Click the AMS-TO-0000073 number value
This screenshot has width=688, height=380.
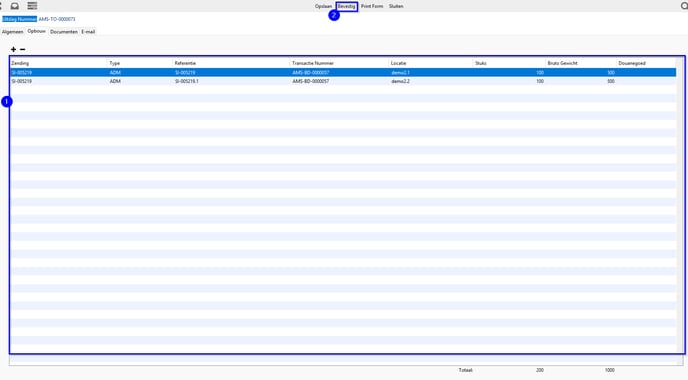click(x=57, y=19)
